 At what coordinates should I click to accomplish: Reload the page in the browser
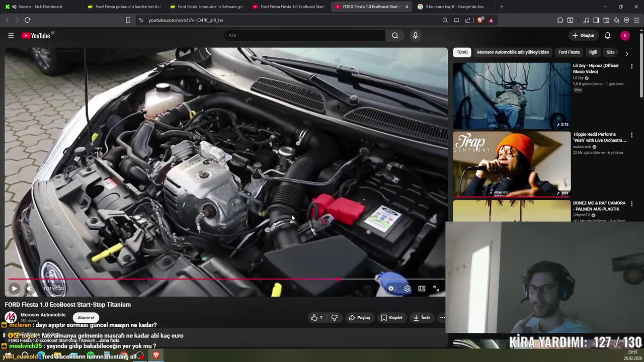pyautogui.click(x=27, y=20)
